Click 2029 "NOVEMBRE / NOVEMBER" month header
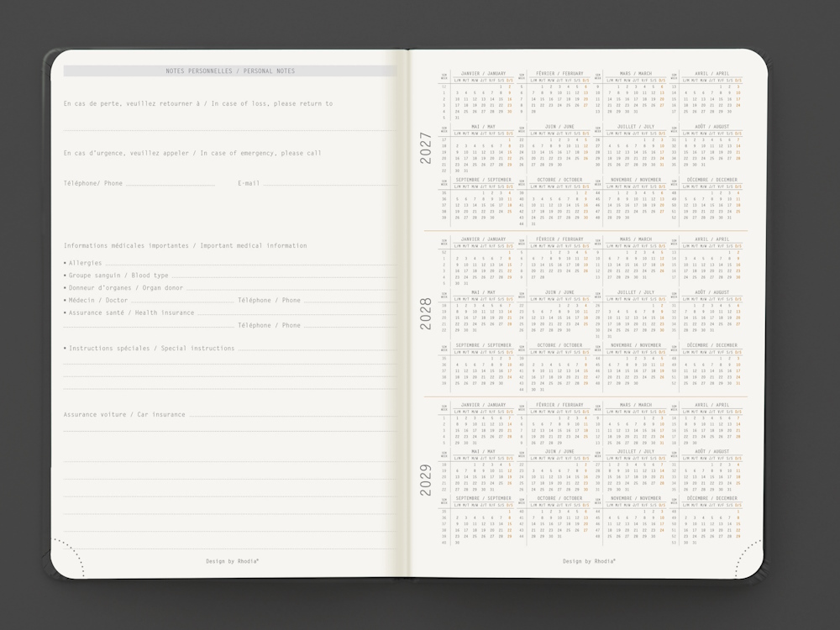 pos(635,498)
